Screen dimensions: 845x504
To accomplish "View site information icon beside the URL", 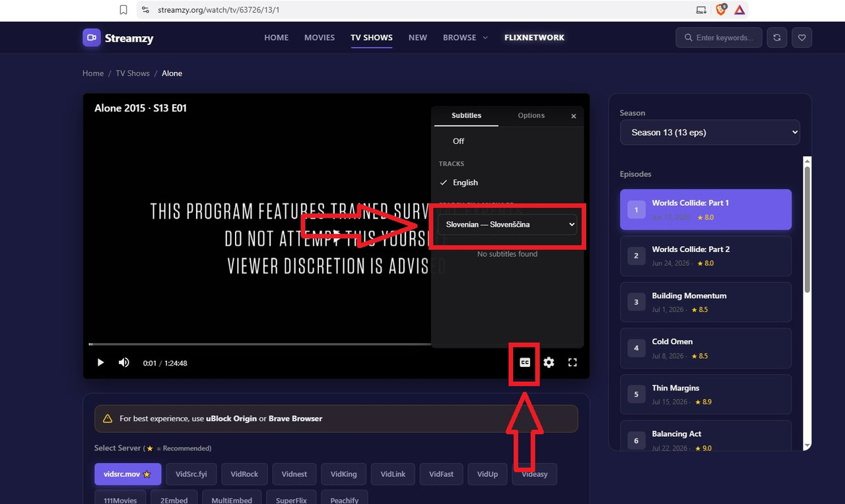I will [145, 10].
